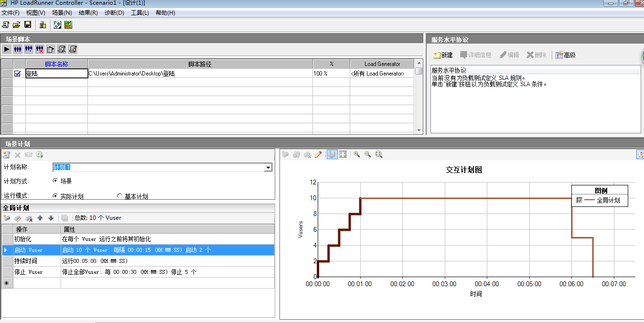Edit the selected action in Global Schedule toolbar
This screenshot has width=644, height=323.
[x=18, y=218]
